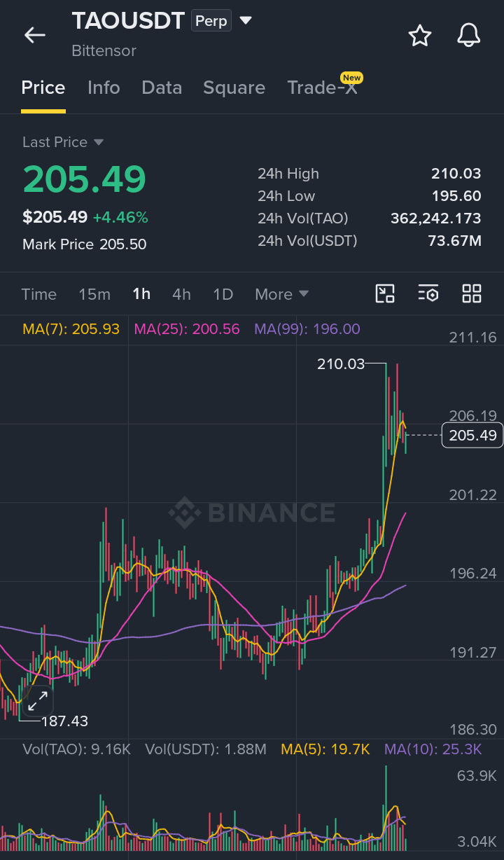Screen dimensions: 504x860
Task: Tap the 210.03 high marker on chart
Action: click(341, 363)
